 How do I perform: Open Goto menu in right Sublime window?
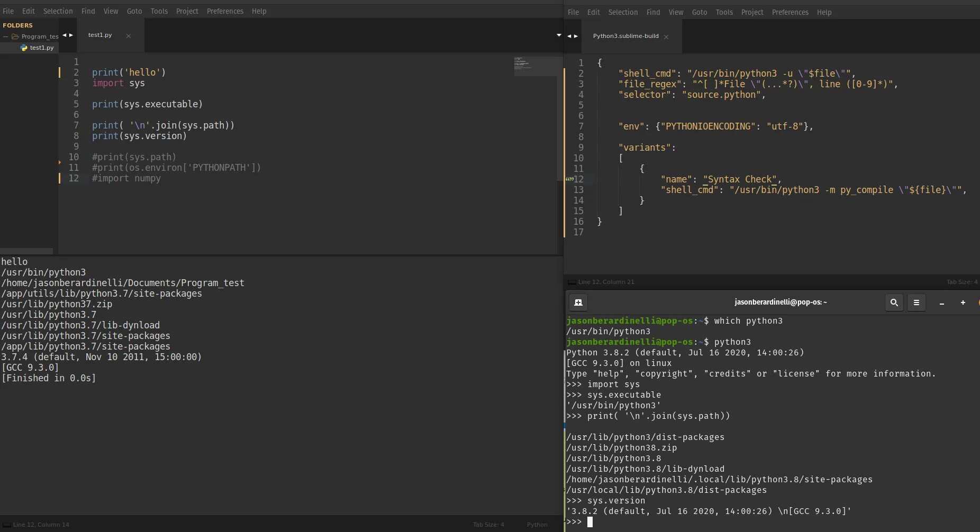click(700, 12)
